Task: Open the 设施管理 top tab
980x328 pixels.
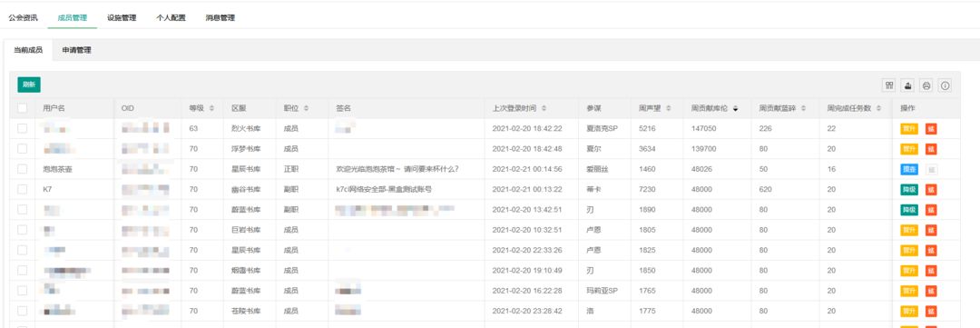Action: pyautogui.click(x=122, y=18)
